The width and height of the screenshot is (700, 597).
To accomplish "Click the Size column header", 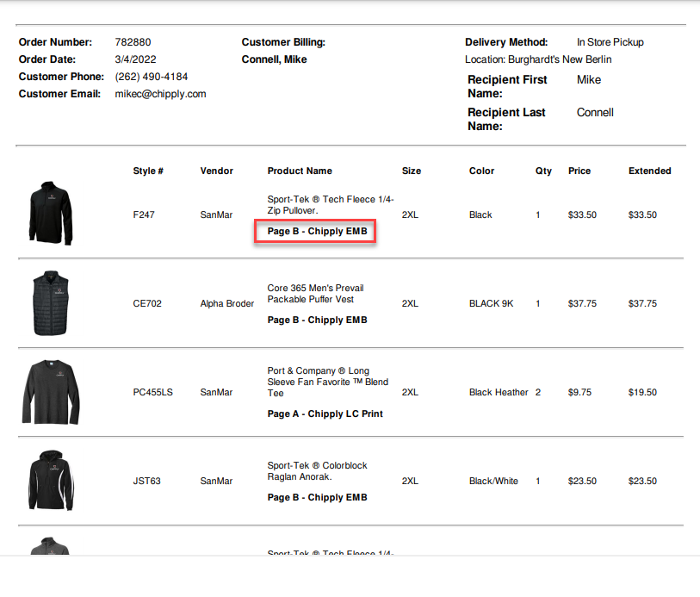I will (412, 171).
